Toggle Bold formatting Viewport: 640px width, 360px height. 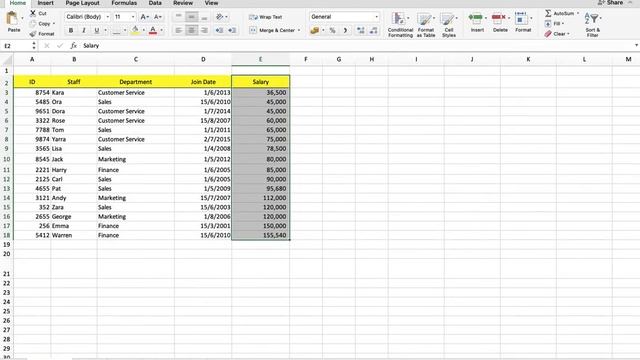(71, 30)
